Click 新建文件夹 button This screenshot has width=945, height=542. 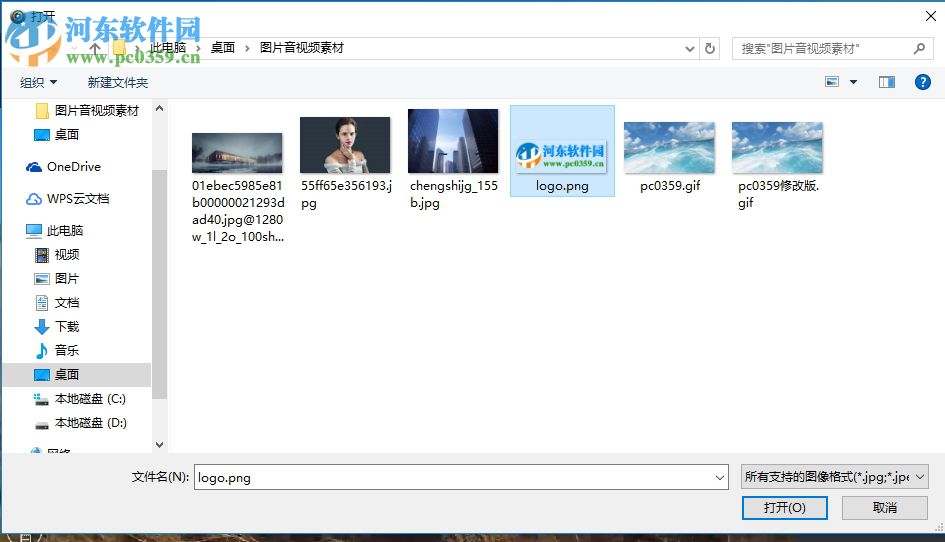[118, 82]
